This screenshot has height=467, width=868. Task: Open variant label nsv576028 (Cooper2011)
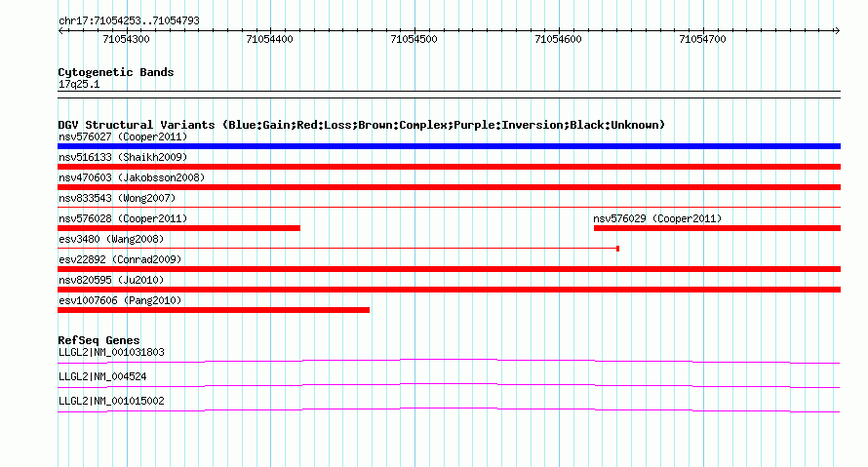tap(123, 218)
